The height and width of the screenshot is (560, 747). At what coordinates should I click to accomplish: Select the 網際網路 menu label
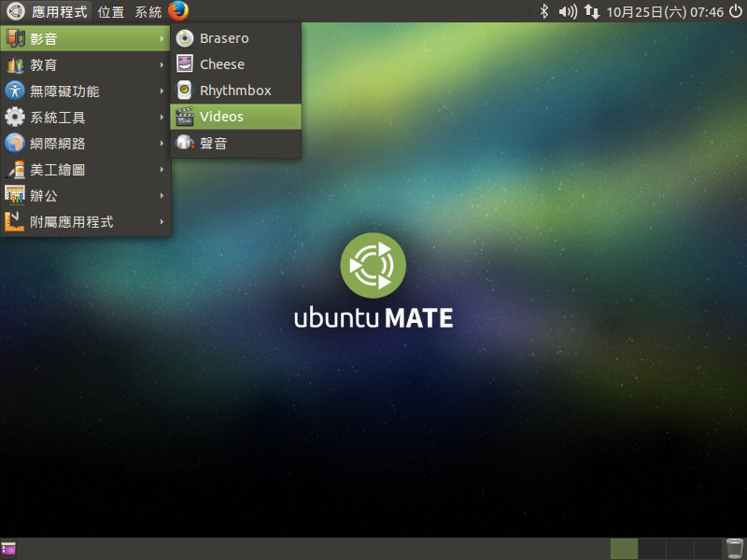pyautogui.click(x=58, y=144)
